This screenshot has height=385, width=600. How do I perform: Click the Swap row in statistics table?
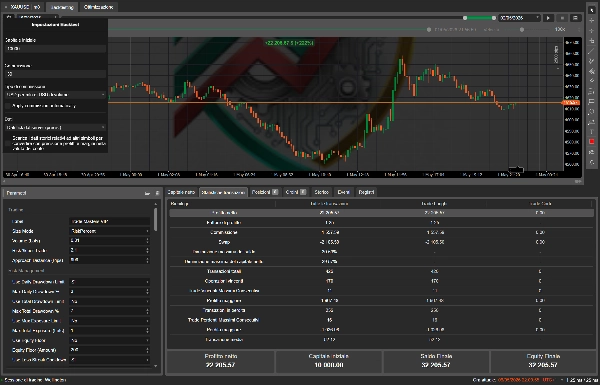[382, 242]
